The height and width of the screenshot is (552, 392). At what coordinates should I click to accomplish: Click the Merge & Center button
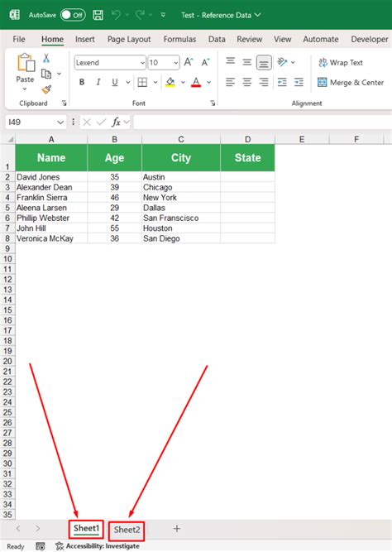tap(351, 83)
